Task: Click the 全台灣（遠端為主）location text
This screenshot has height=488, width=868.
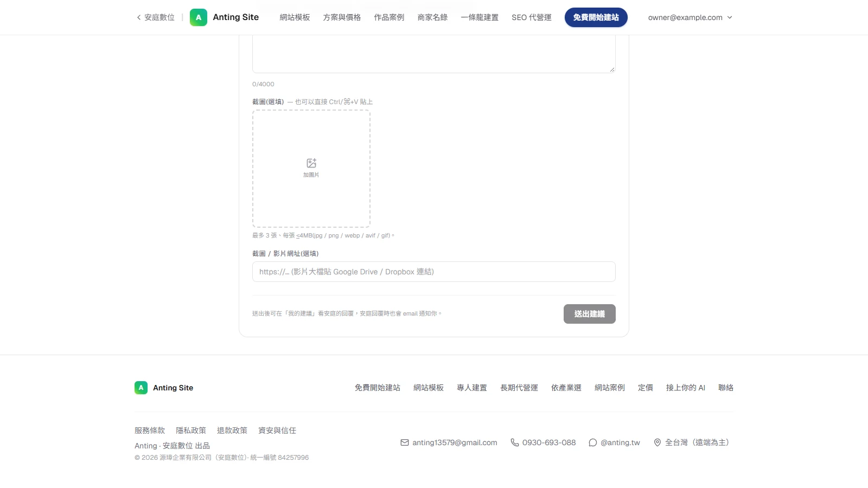Action: pos(699,442)
